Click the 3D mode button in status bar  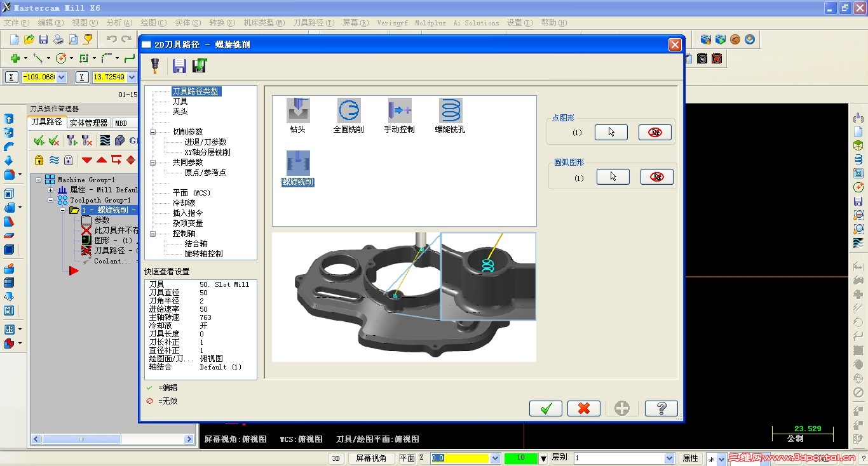pos(336,458)
